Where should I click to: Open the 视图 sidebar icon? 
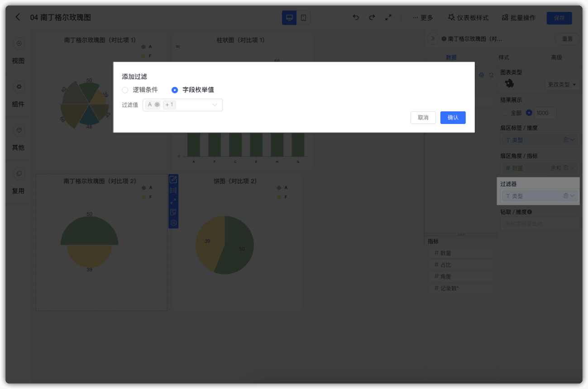tap(19, 44)
